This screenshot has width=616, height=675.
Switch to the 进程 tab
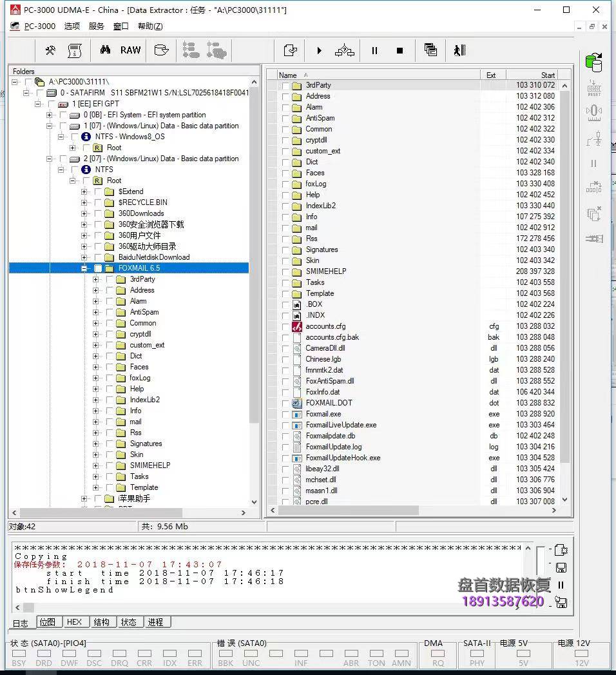[156, 622]
